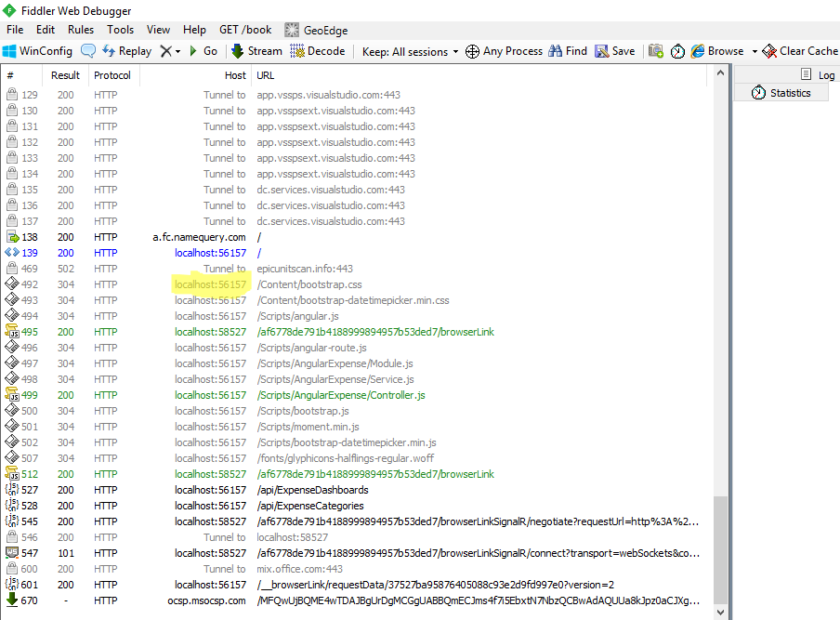Click the cached diamond icon of session 492
Viewport: 840px width, 620px height.
click(x=12, y=284)
